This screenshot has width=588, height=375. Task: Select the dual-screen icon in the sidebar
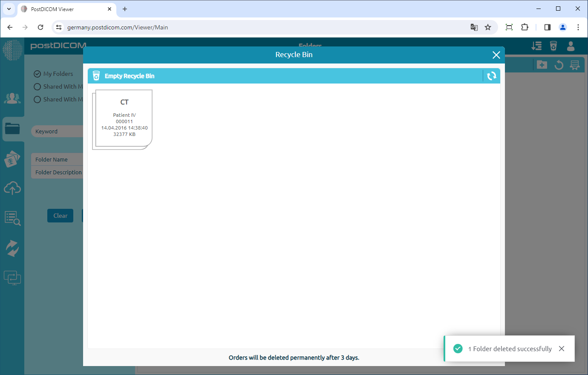point(13,277)
